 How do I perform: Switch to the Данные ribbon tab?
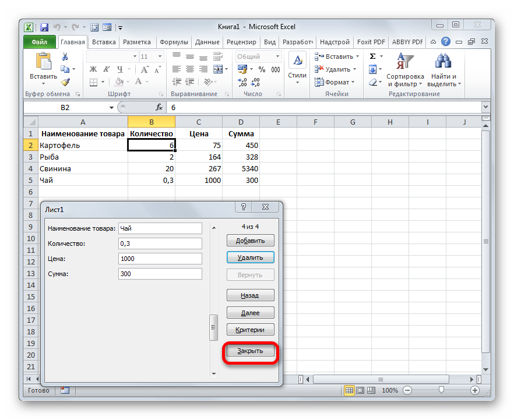[x=207, y=42]
